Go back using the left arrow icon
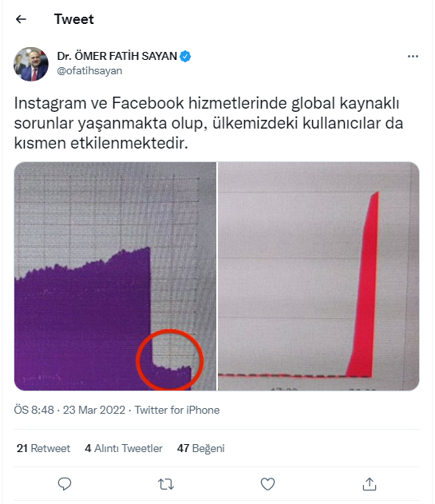The height and width of the screenshot is (504, 435). click(x=21, y=19)
